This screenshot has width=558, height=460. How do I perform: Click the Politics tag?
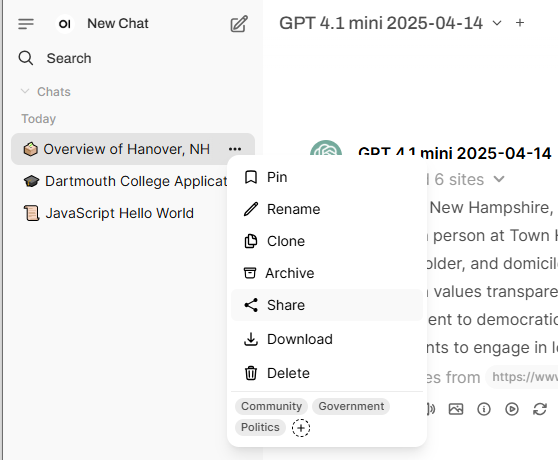click(x=260, y=427)
